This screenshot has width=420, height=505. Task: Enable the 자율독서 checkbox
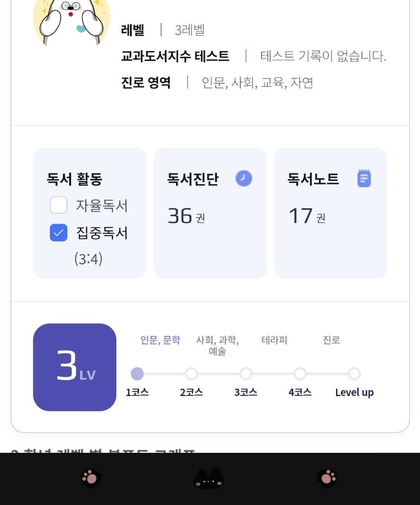[58, 205]
